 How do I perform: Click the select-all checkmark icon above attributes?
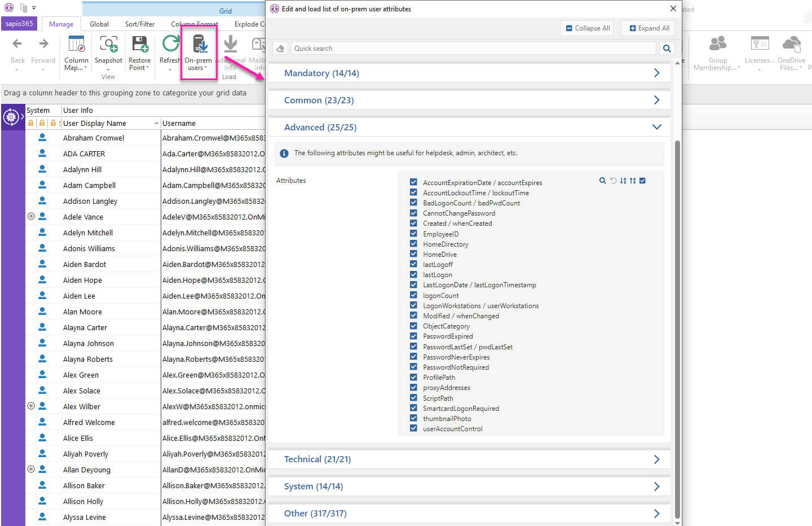click(642, 181)
